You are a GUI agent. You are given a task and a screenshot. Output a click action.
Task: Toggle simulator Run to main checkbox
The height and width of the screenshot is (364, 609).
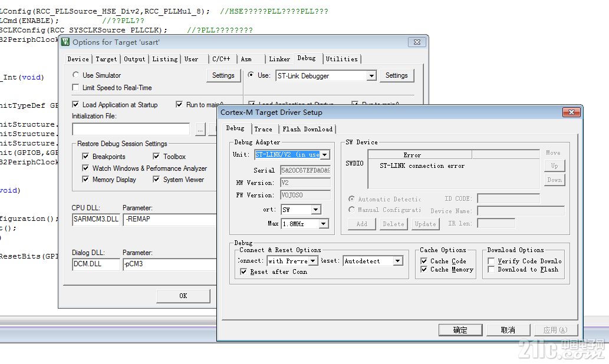point(179,104)
